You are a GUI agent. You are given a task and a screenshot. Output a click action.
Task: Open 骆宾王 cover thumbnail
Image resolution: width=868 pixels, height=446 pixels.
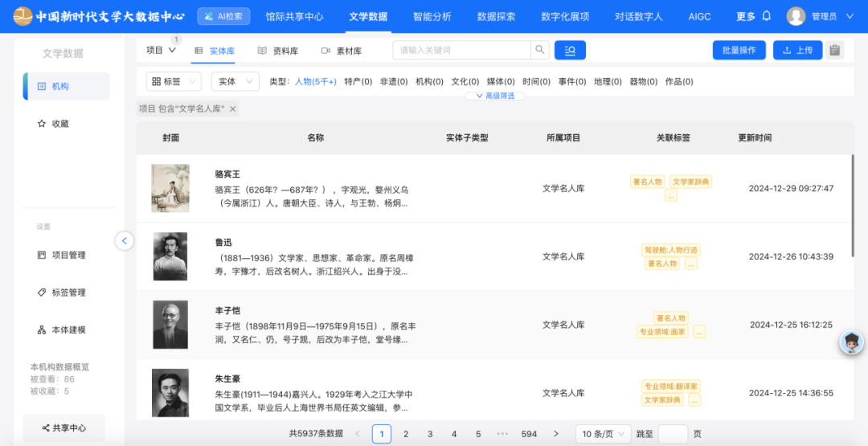coord(170,188)
